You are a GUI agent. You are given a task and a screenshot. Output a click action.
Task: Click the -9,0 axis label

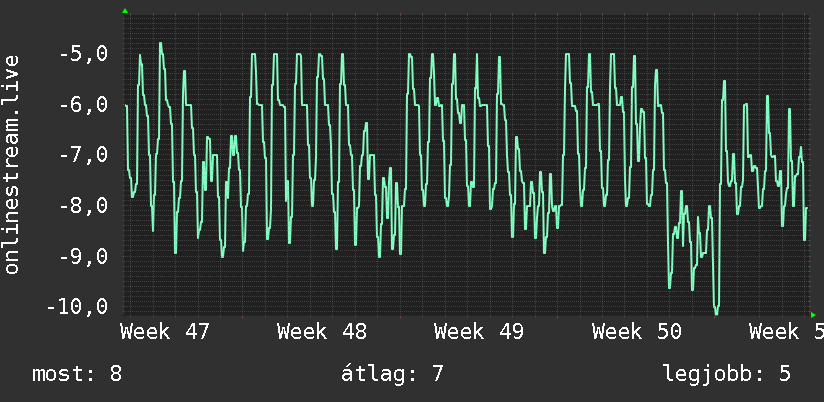tap(84, 256)
